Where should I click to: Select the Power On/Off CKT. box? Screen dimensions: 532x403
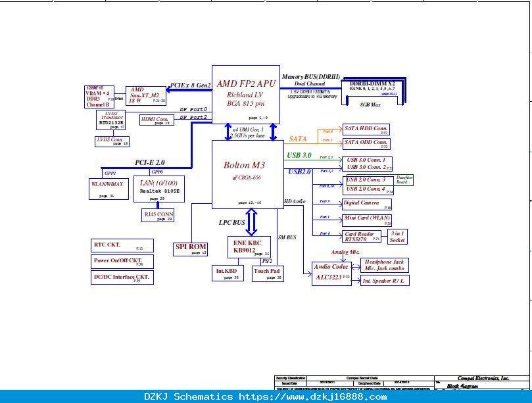coord(122,262)
